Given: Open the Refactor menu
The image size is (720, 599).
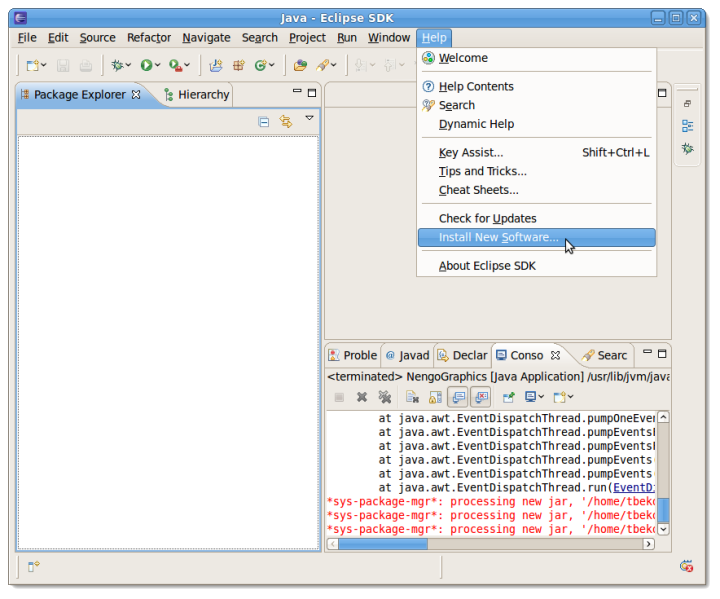Looking at the screenshot, I should 149,38.
